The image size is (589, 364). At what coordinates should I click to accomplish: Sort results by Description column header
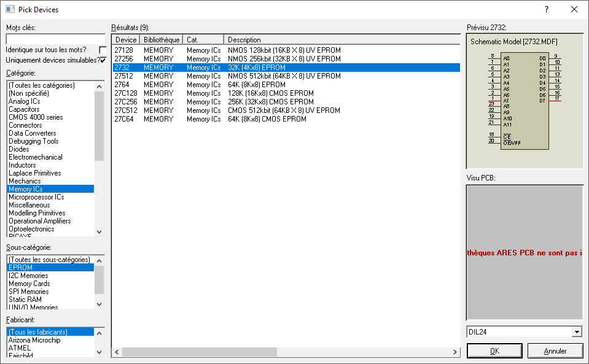[341, 40]
